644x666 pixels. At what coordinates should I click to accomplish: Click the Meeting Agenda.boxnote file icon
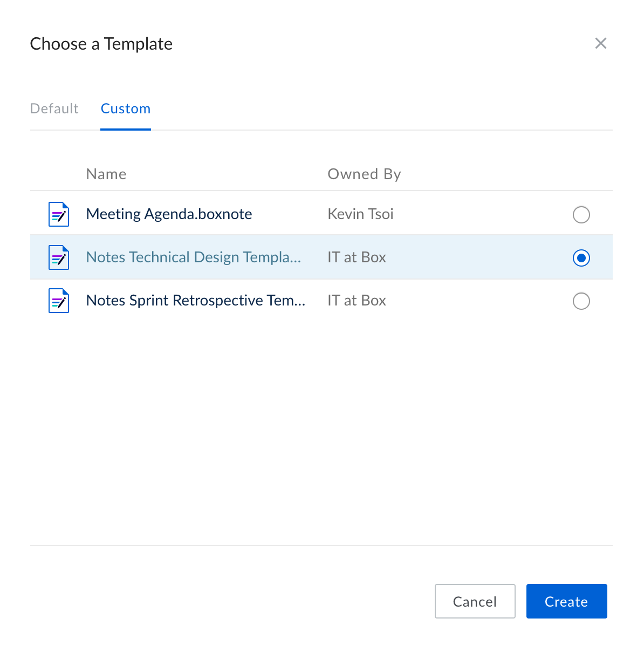(59, 214)
